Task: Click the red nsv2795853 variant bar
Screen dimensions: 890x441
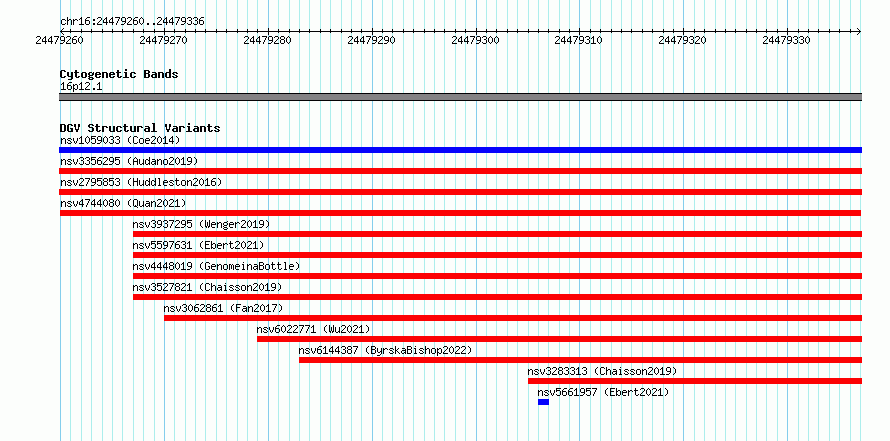Action: click(460, 192)
